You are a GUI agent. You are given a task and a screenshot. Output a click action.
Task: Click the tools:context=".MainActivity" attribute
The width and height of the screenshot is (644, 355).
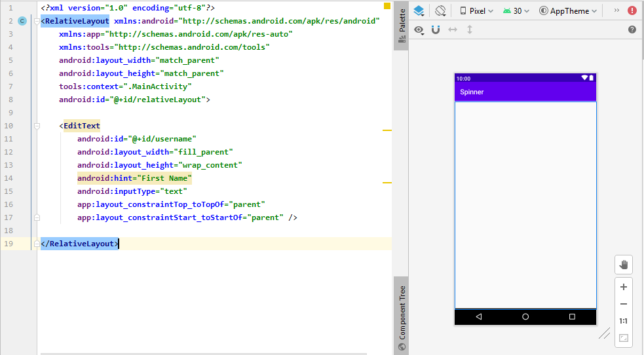tap(125, 86)
